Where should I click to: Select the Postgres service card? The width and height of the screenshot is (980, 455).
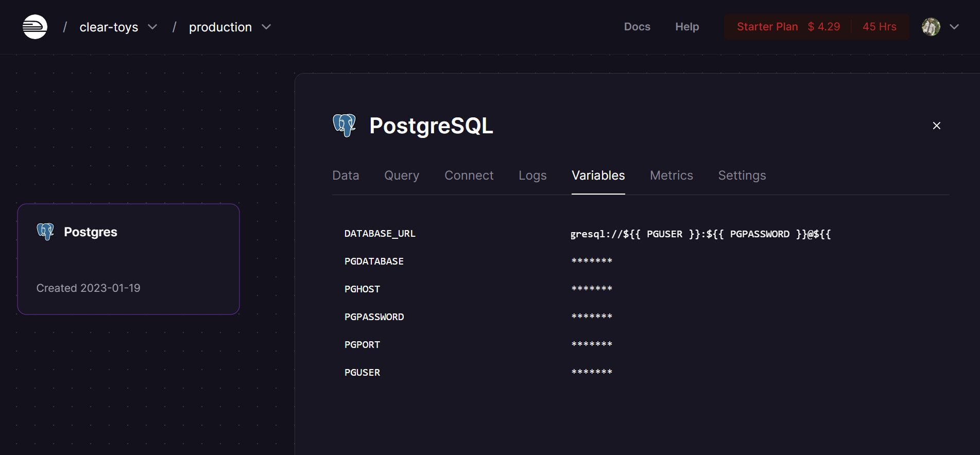tap(128, 259)
